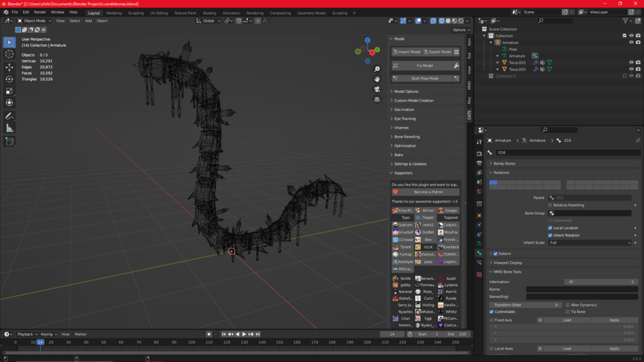The width and height of the screenshot is (644, 362).
Task: Toggle auto keying record button
Action: pyautogui.click(x=209, y=334)
